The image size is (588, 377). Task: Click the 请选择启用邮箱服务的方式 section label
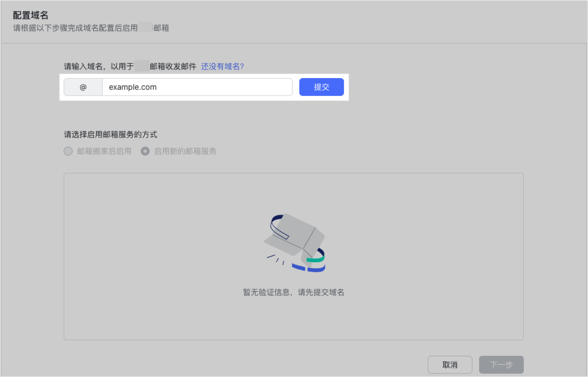tap(111, 134)
